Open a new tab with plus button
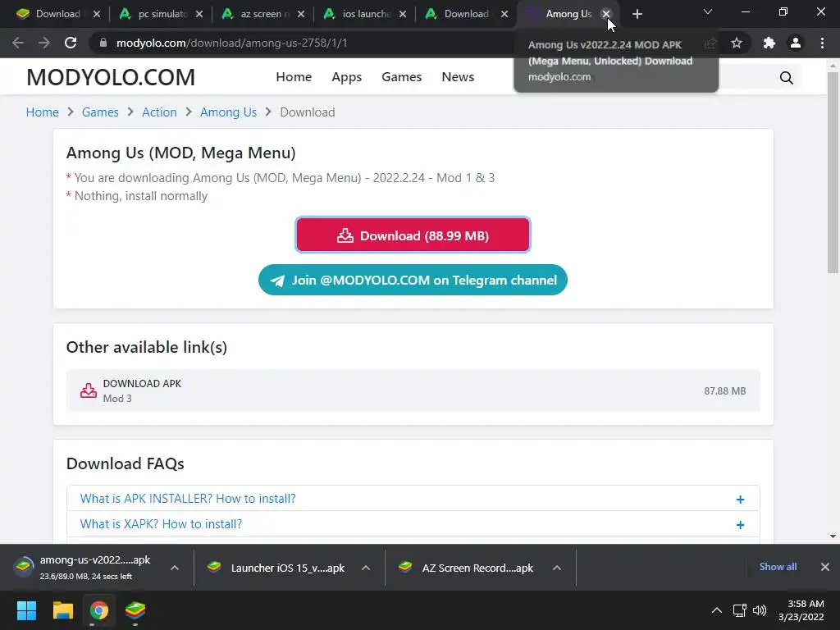Viewport: 840px width, 630px height. click(637, 14)
